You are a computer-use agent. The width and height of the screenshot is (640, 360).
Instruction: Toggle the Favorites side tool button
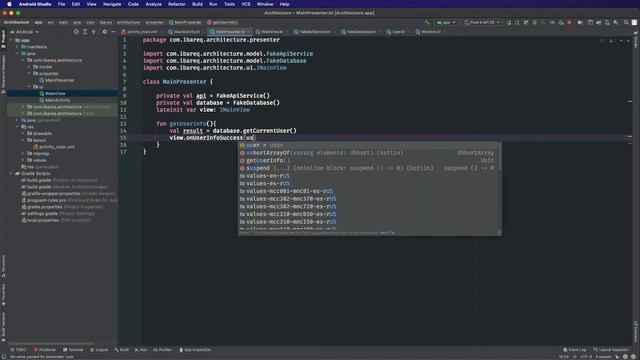3,295
